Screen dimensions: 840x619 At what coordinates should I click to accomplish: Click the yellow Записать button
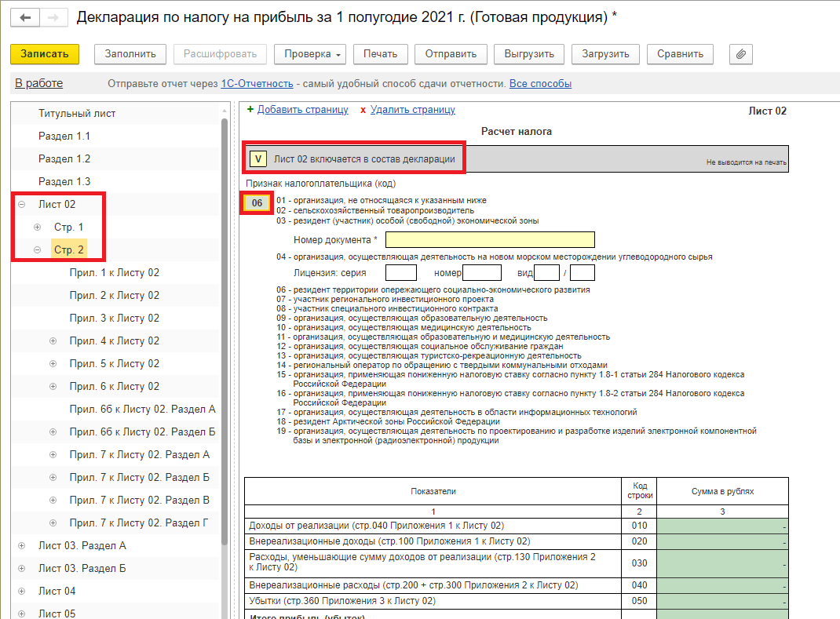tap(45, 54)
